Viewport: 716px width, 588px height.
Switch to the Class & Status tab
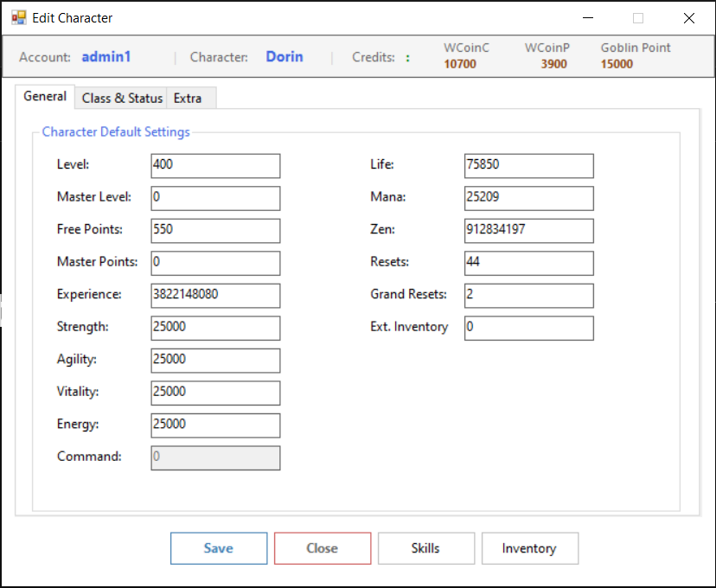pos(121,98)
